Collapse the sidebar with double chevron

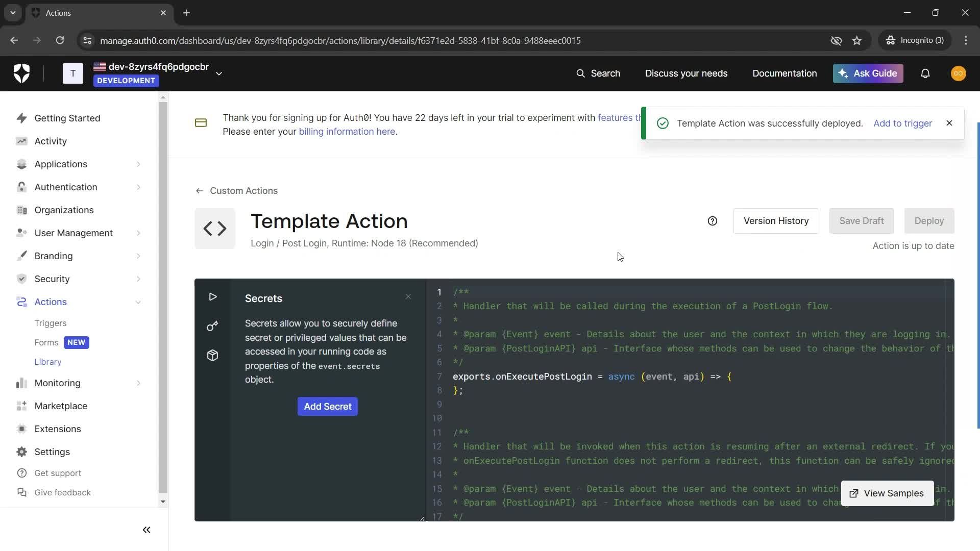pos(146,530)
